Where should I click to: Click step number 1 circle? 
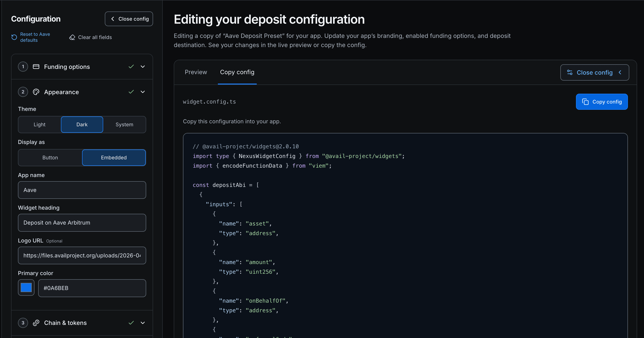point(23,66)
